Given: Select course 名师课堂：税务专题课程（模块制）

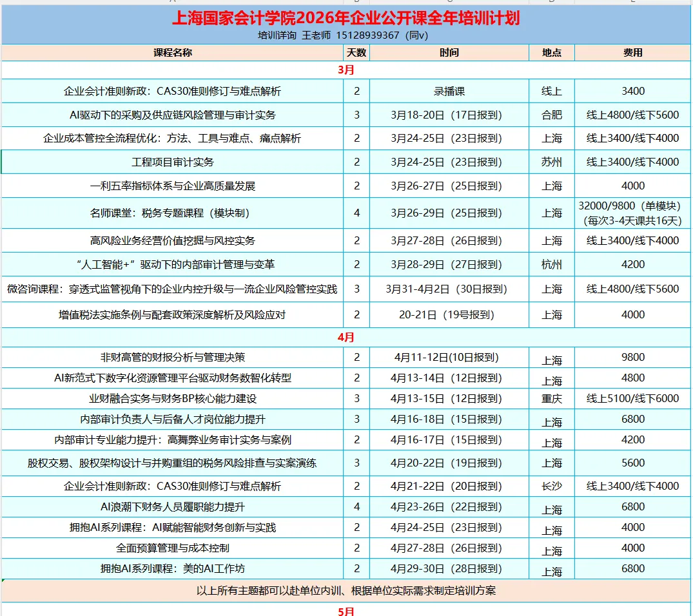Looking at the screenshot, I should coord(172,213).
